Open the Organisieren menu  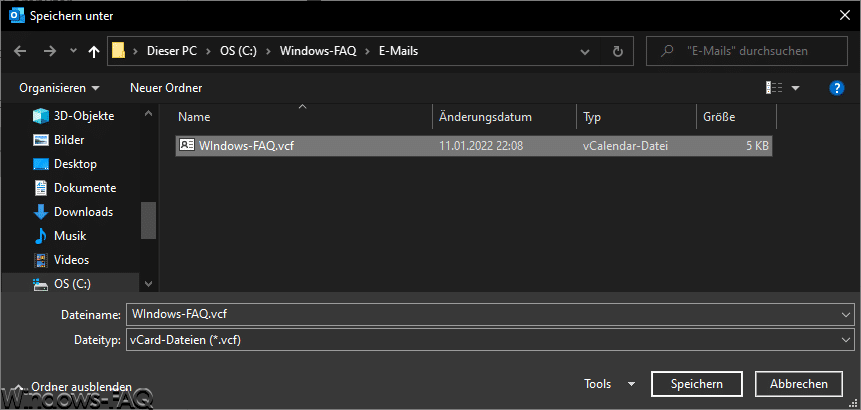point(59,88)
